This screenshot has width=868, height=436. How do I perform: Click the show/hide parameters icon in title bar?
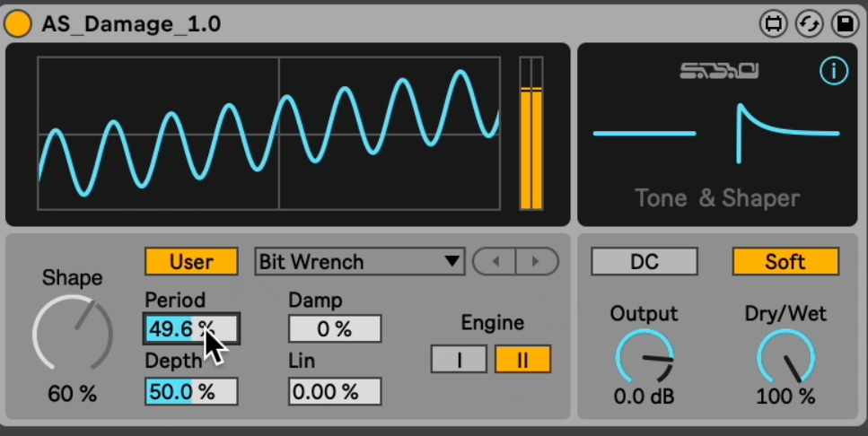pyautogui.click(x=773, y=24)
